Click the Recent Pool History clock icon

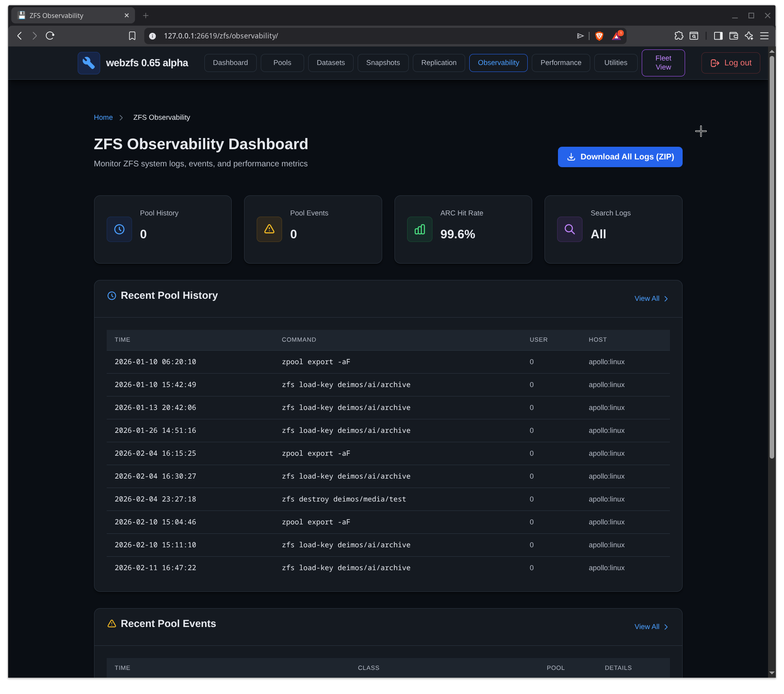(112, 296)
